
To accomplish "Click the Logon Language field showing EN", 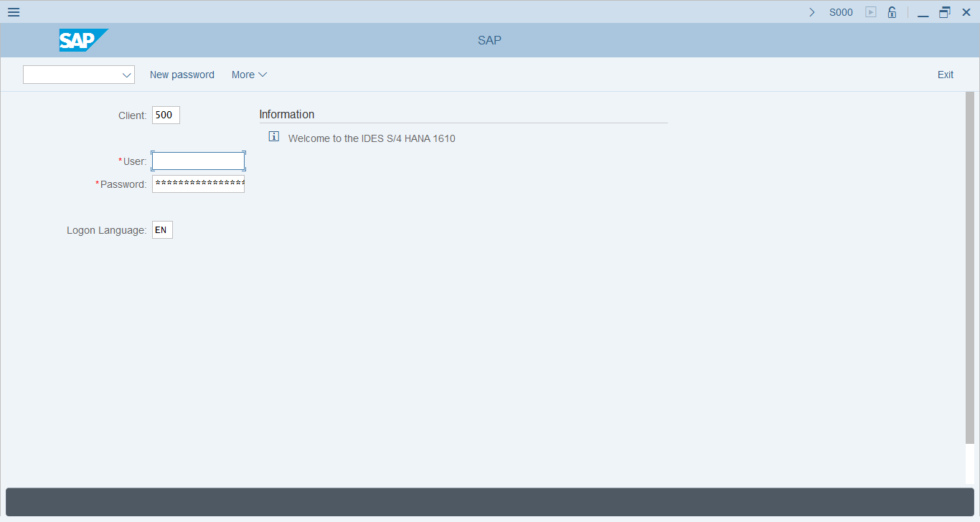I will point(162,230).
